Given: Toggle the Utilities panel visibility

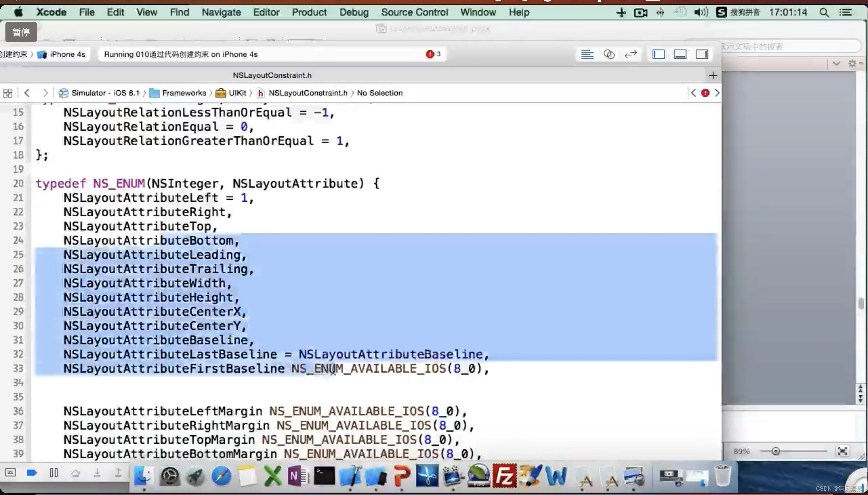Looking at the screenshot, I should tap(702, 54).
